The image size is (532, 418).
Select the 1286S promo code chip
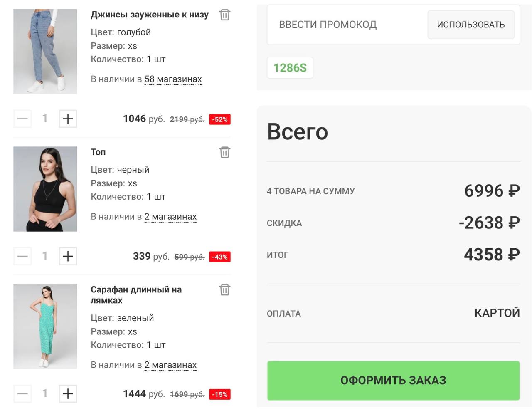[290, 68]
